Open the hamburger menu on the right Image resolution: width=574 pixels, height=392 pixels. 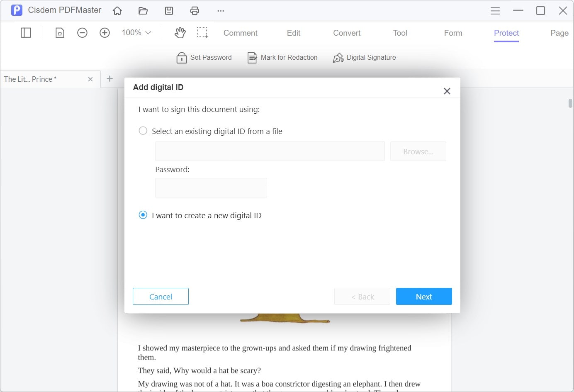click(x=495, y=10)
